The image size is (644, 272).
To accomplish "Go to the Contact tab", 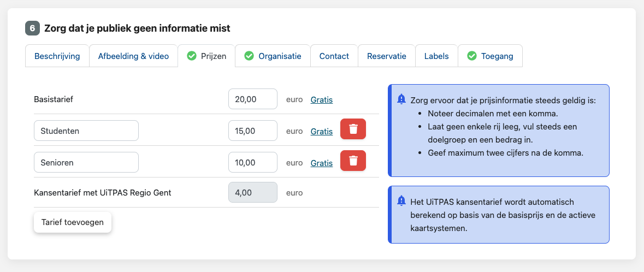I will click(334, 56).
